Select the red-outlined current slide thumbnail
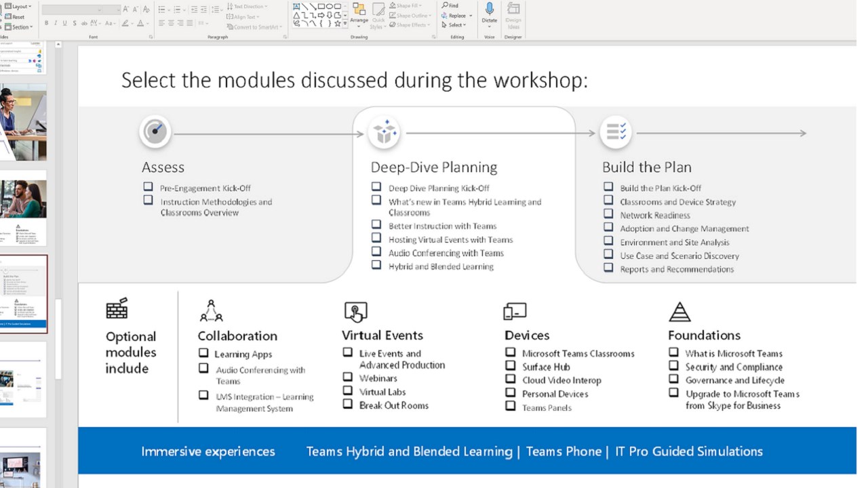 24,293
